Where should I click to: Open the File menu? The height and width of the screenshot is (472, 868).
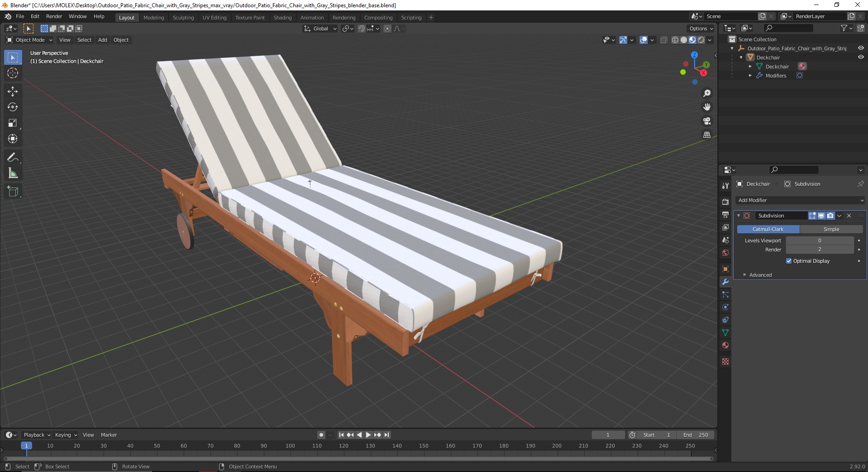20,16
